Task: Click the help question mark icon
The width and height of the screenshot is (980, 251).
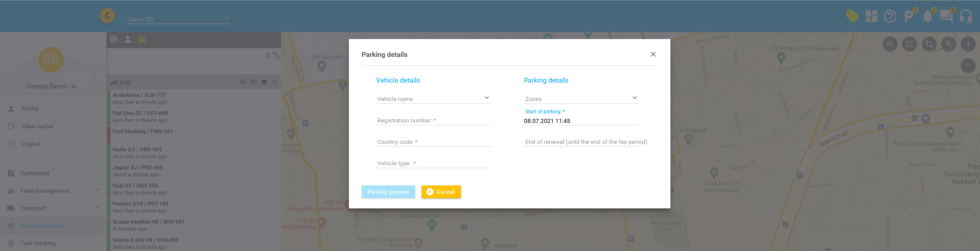Action: point(890,16)
